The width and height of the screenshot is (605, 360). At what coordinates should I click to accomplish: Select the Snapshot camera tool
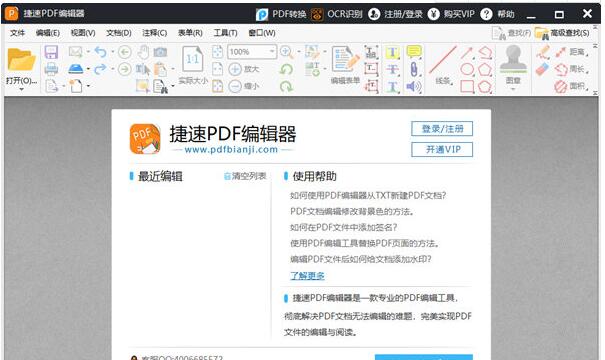click(x=160, y=52)
